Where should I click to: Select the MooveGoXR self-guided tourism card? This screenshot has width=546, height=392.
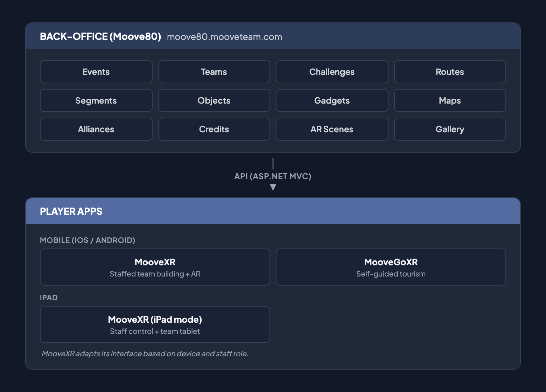[x=391, y=267]
